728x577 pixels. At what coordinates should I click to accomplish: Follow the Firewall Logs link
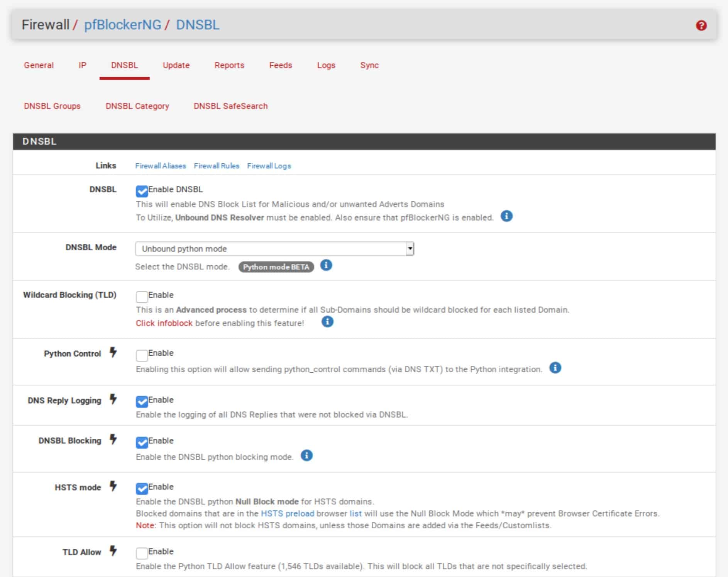269,166
